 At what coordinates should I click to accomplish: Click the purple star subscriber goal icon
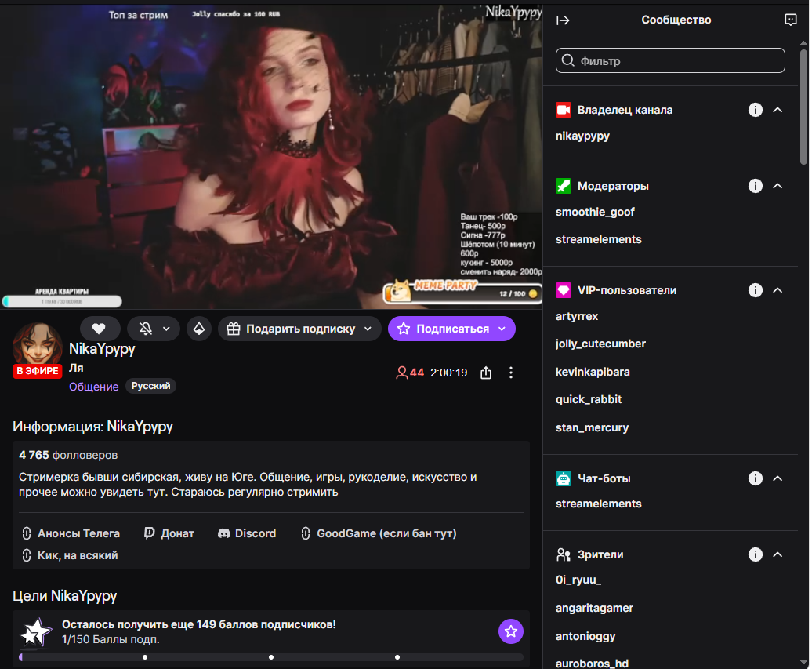510,631
